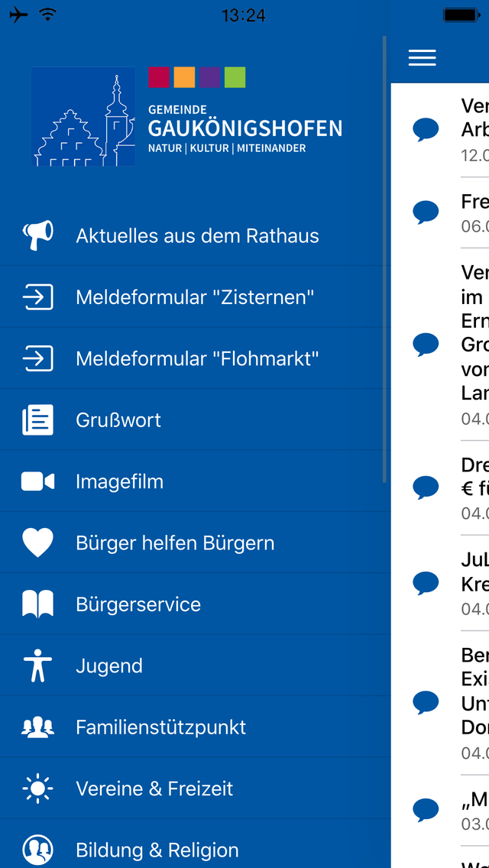Open news item starting with 'Ber'
Image resolution: width=489 pixels, height=868 pixels.
(x=439, y=702)
